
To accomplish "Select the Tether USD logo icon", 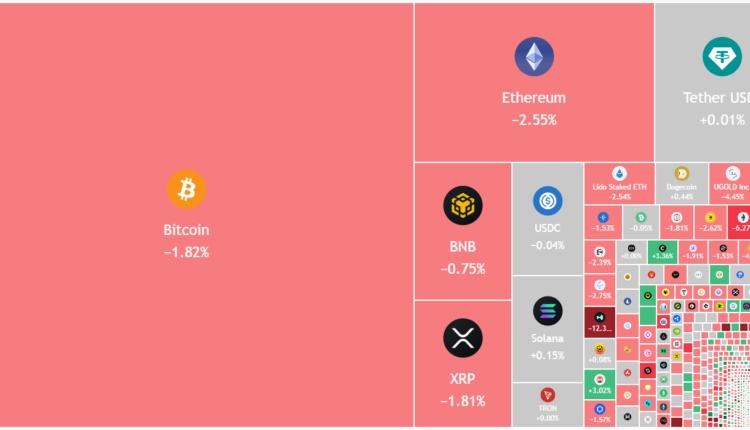I will click(722, 56).
